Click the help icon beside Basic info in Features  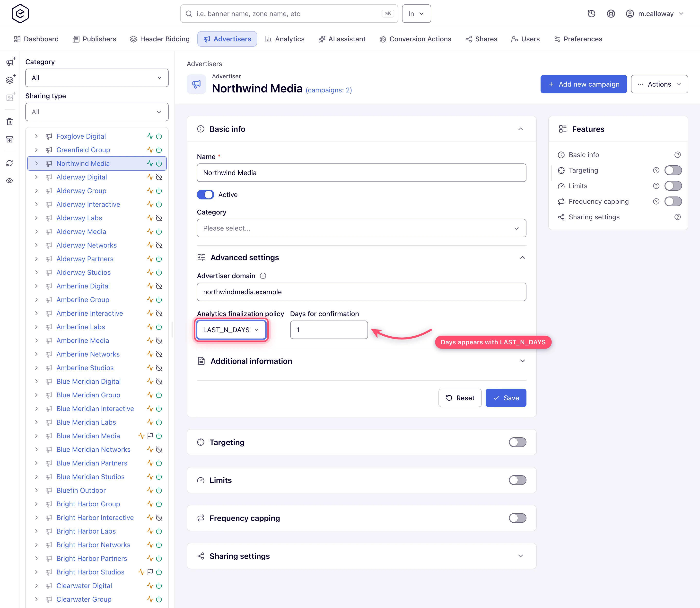coord(678,155)
